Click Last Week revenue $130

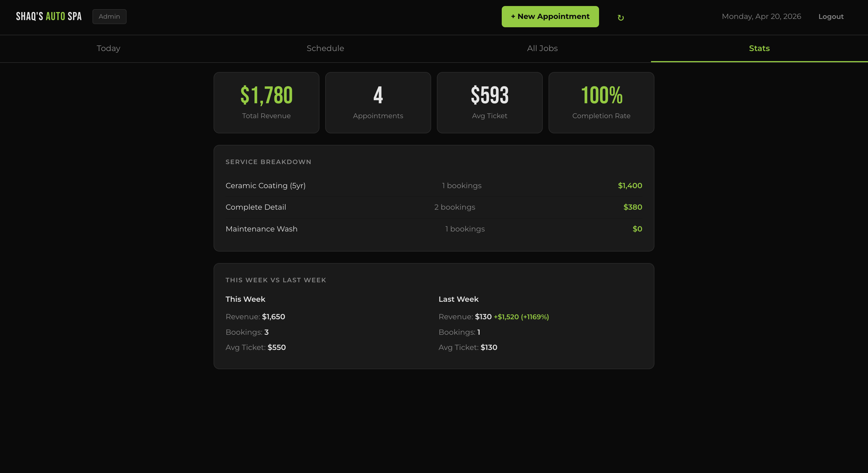click(x=465, y=317)
